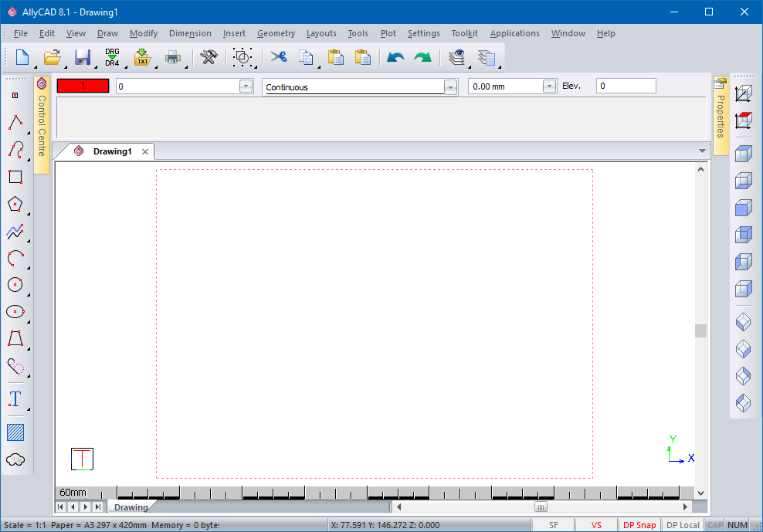Image resolution: width=763 pixels, height=532 pixels.
Task: Open the layer 0 dropdown list
Action: (246, 86)
